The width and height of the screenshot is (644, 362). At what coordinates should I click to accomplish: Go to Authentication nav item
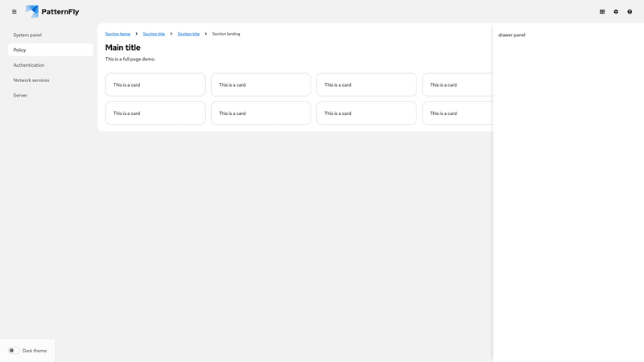[x=29, y=65]
